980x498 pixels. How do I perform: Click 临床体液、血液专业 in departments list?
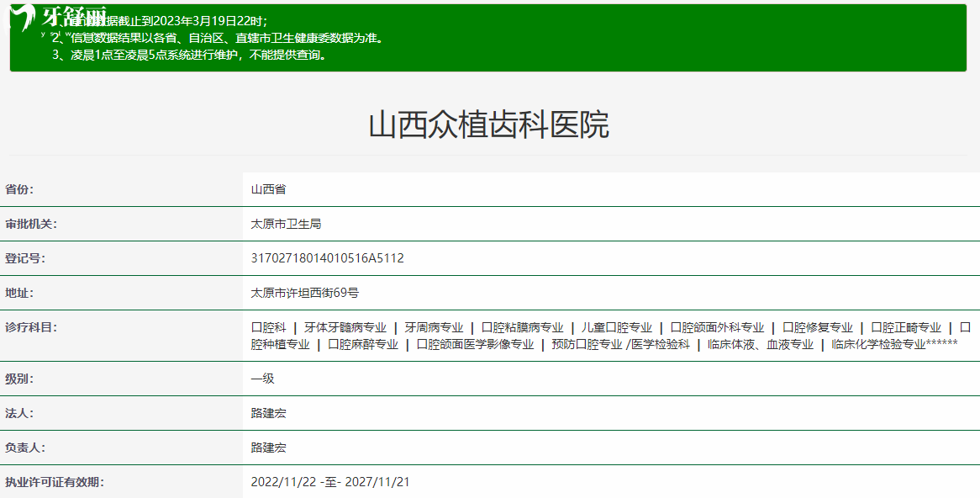(761, 344)
